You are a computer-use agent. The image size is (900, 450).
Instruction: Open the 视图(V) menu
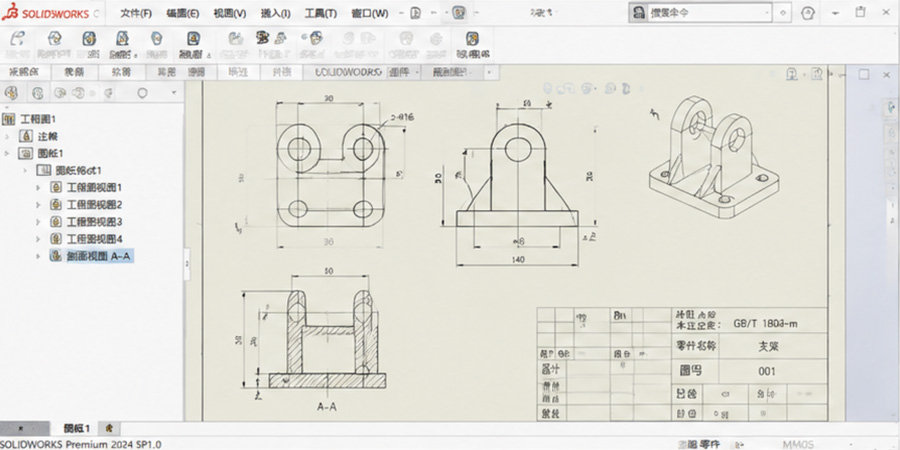(x=230, y=13)
